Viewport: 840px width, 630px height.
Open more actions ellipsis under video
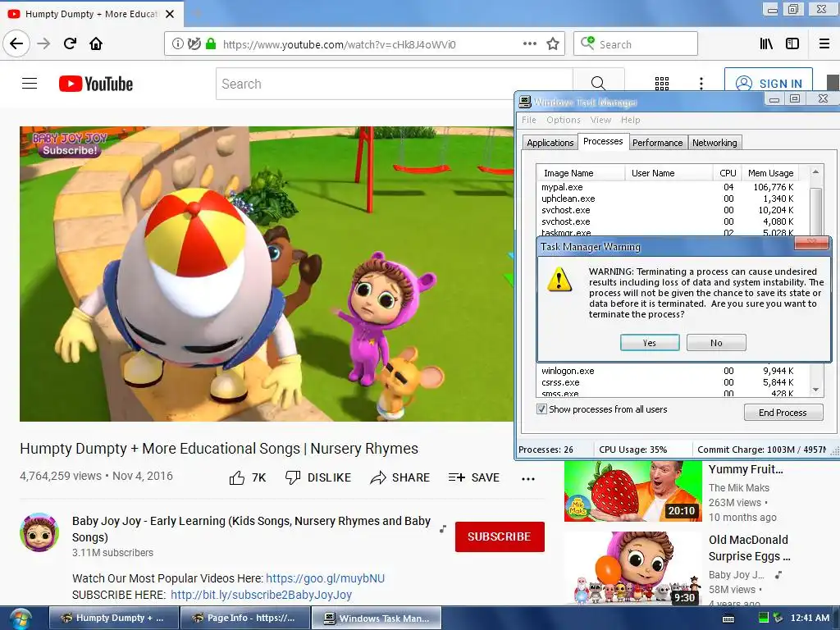point(528,479)
